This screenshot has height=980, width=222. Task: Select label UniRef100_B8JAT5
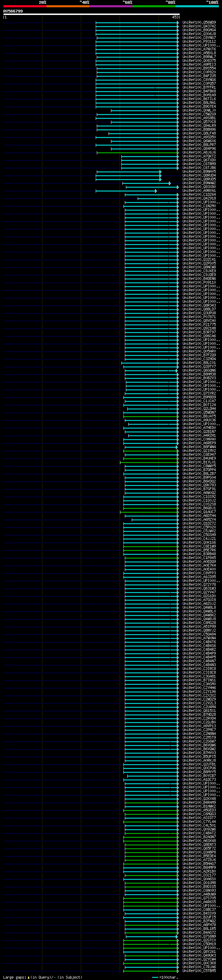pyautogui.click(x=199, y=416)
